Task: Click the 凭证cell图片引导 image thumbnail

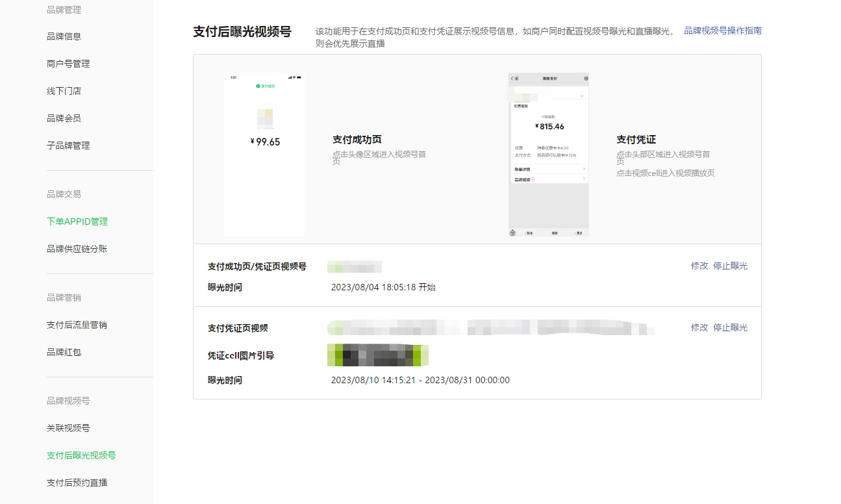Action: click(378, 355)
